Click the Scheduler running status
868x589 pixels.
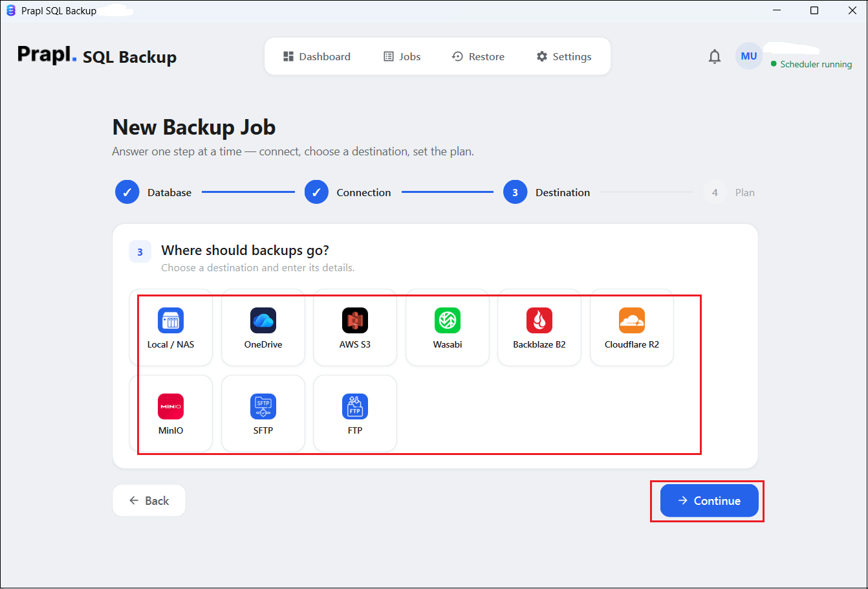click(811, 64)
